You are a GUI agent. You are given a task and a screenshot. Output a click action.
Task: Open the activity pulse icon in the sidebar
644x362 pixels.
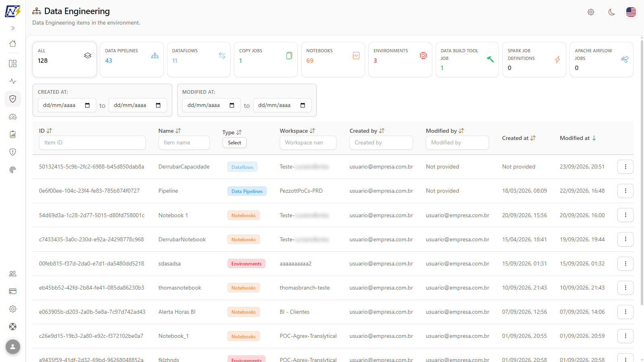(x=13, y=81)
